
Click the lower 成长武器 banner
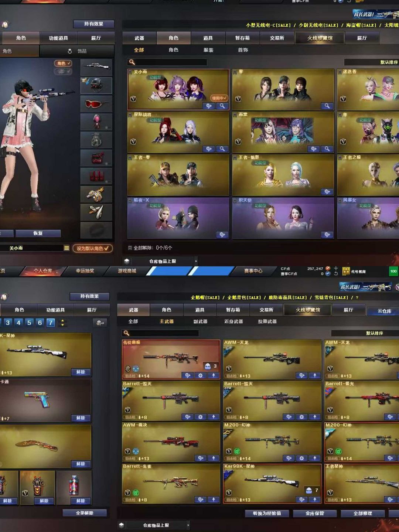coord(366,287)
